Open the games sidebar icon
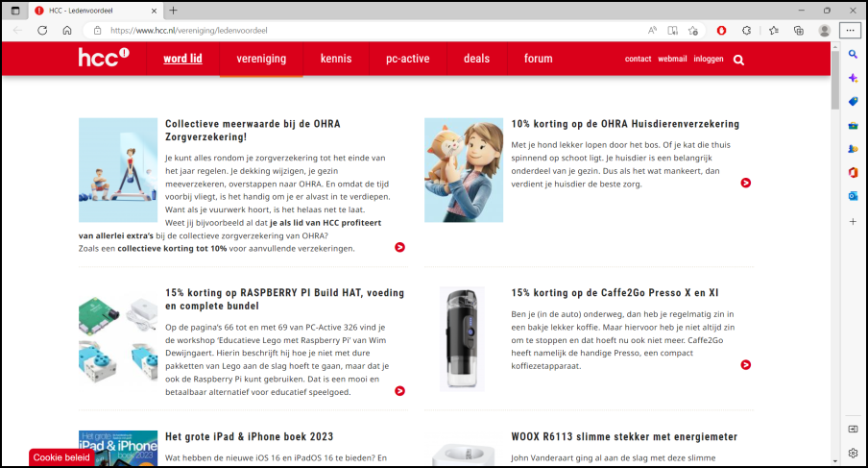 tap(853, 149)
